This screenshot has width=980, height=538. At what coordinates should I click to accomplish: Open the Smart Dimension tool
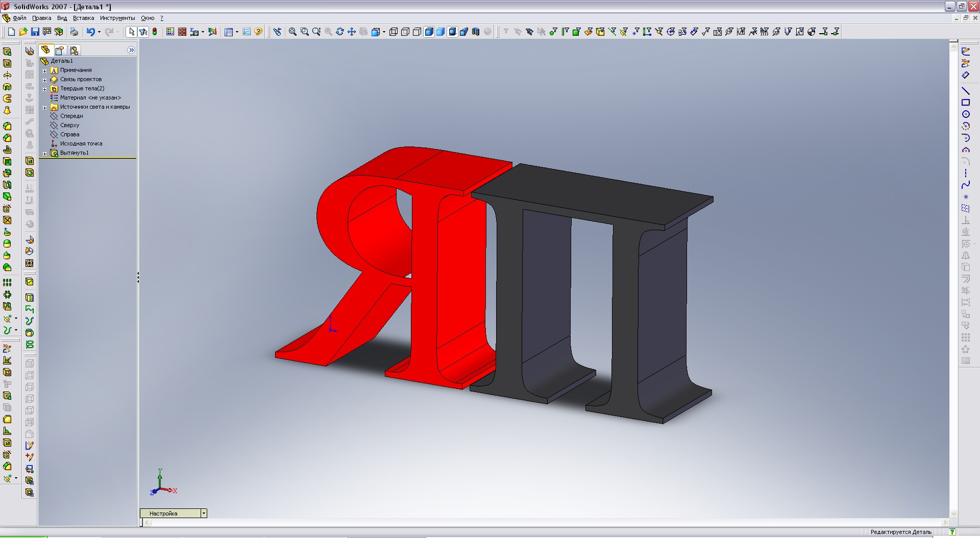(966, 75)
